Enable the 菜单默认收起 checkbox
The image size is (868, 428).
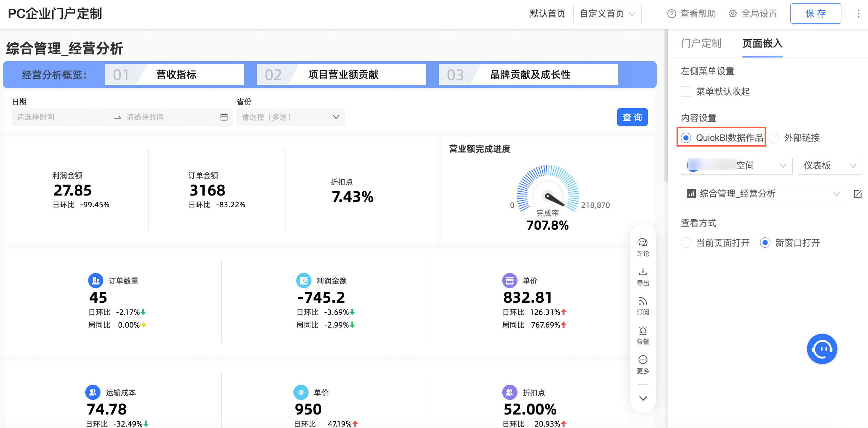[686, 92]
